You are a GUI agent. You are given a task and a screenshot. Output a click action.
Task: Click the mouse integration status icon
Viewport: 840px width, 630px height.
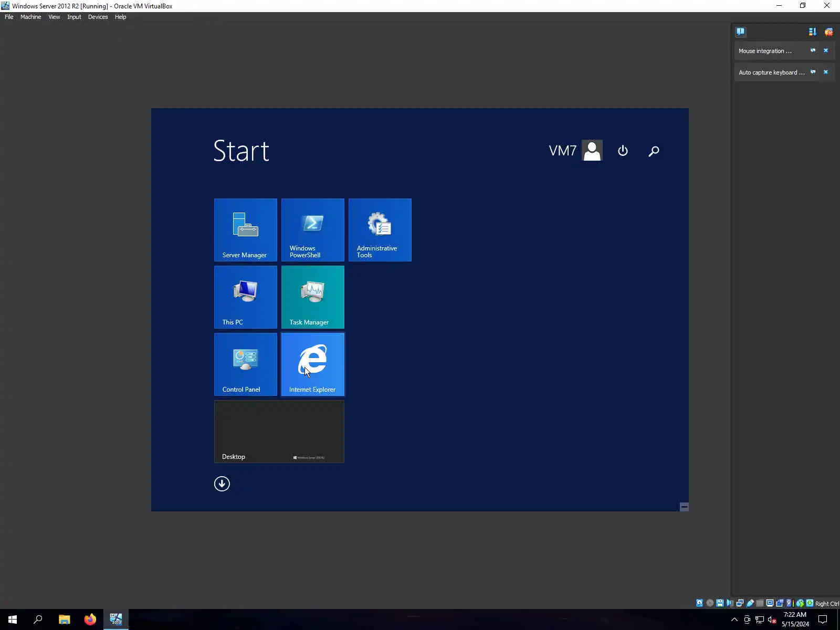click(800, 603)
